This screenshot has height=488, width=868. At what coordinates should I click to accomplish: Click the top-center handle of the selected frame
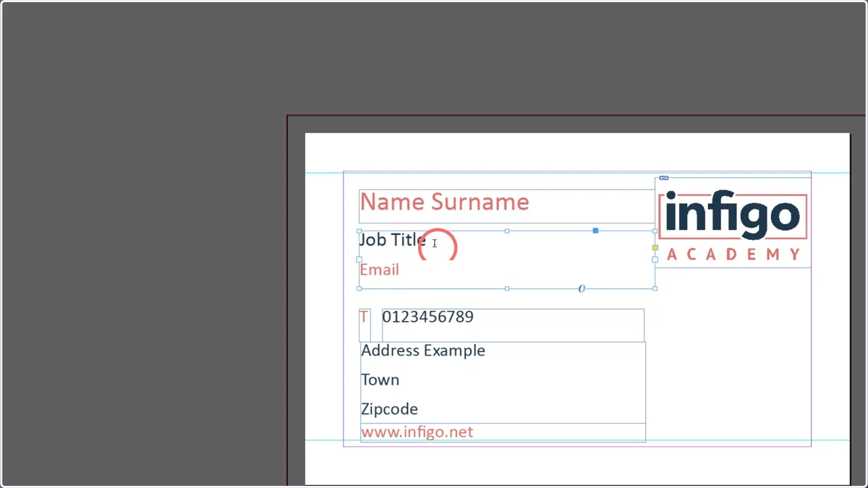[507, 231]
